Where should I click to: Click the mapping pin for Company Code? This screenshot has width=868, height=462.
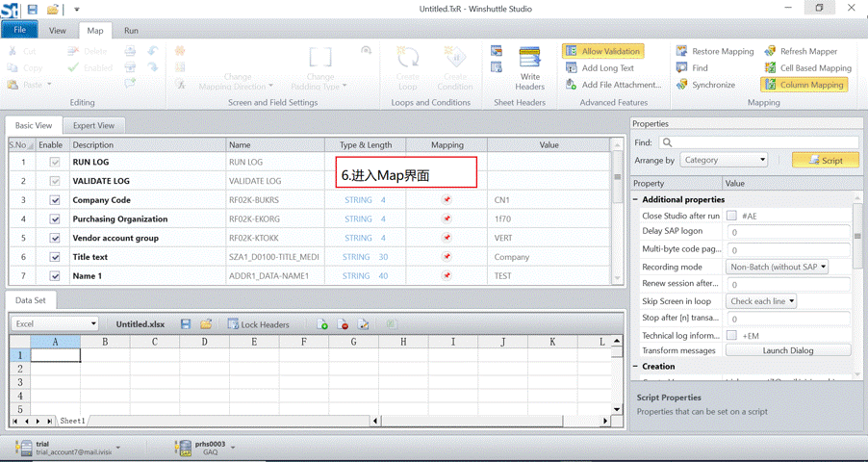pyautogui.click(x=447, y=200)
